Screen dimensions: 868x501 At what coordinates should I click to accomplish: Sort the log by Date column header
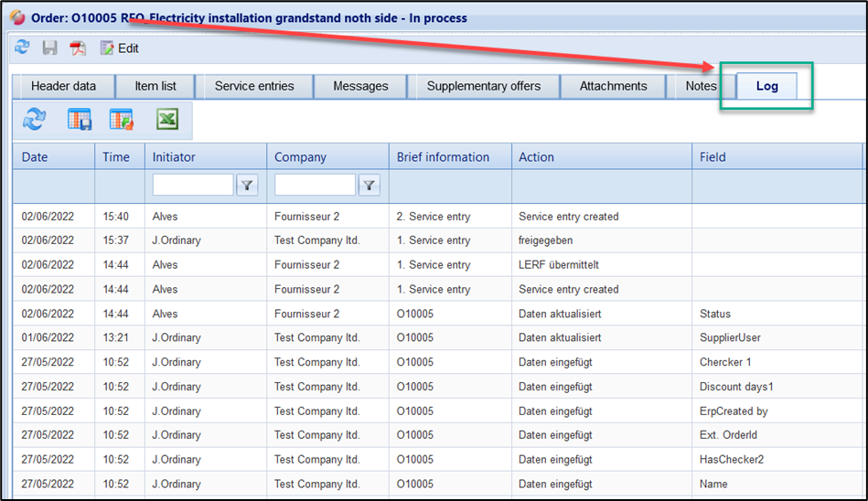[x=35, y=156]
